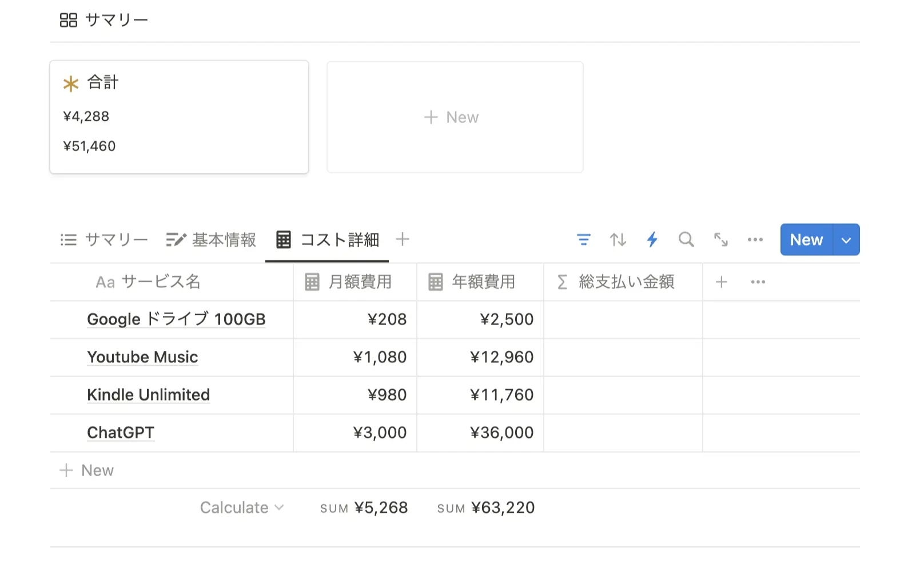
Task: Add a new card via + New placeholder
Action: click(455, 117)
